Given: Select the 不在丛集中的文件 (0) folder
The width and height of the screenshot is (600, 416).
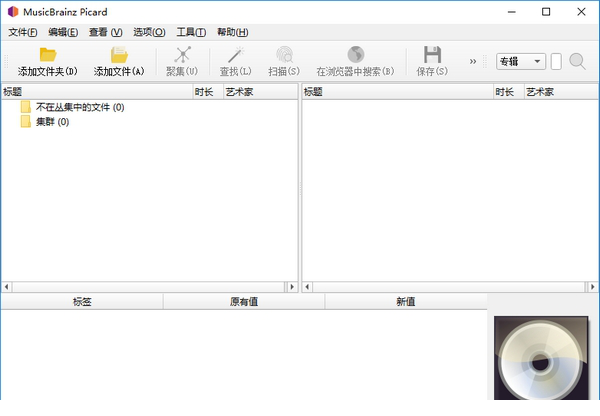Looking at the screenshot, I should [79, 107].
